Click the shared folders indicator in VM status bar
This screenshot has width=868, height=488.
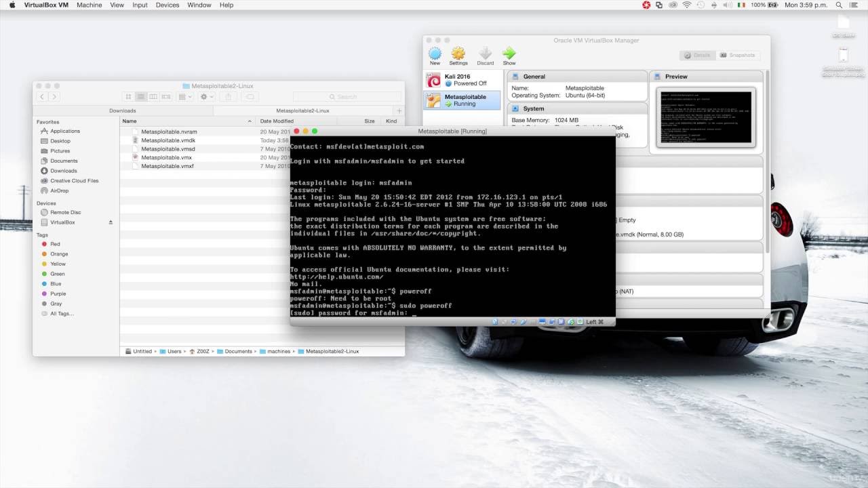[x=532, y=322]
